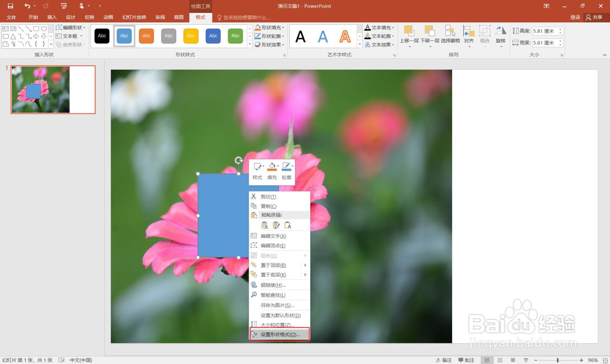Choose 剪切 cut in context menu

[x=279, y=196]
